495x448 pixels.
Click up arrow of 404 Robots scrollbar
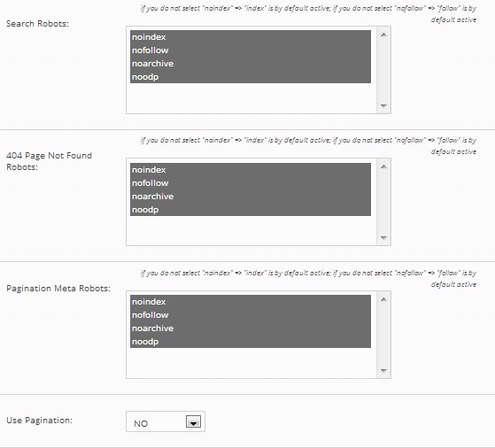point(383,166)
